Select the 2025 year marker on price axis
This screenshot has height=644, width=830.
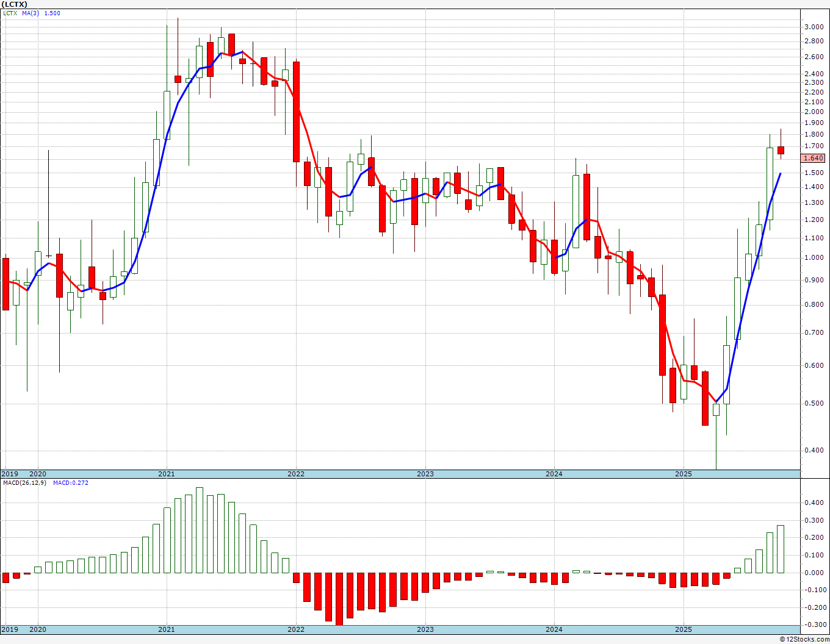pyautogui.click(x=683, y=474)
